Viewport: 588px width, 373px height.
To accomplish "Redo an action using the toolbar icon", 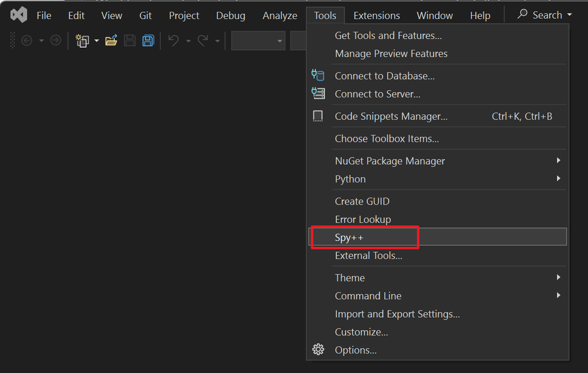I will pyautogui.click(x=202, y=41).
